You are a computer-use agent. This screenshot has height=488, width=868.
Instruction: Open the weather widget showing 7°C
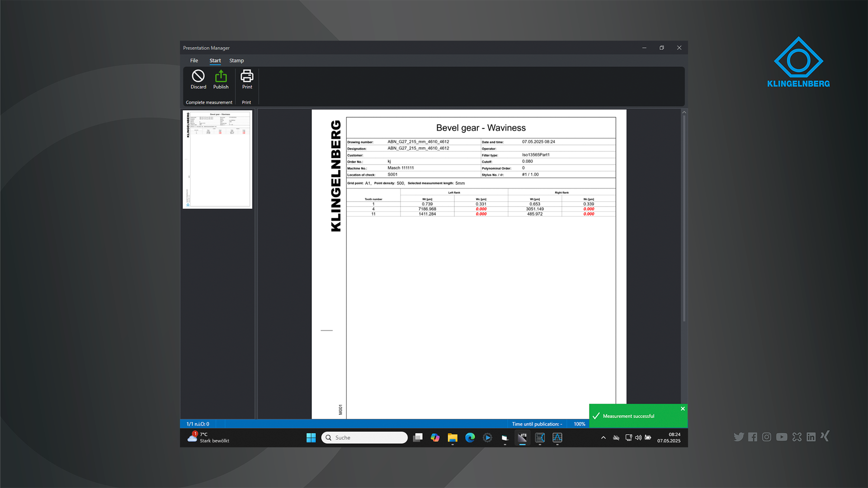[208, 437]
